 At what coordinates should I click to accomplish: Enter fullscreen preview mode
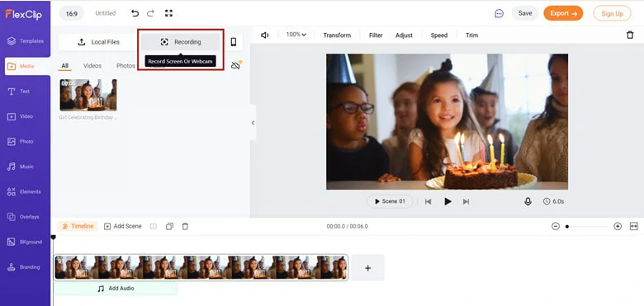pyautogui.click(x=168, y=13)
